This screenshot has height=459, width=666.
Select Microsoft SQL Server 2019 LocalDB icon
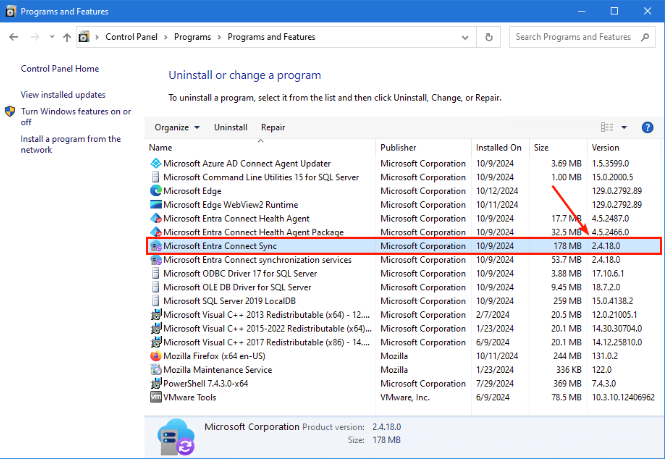[156, 301]
